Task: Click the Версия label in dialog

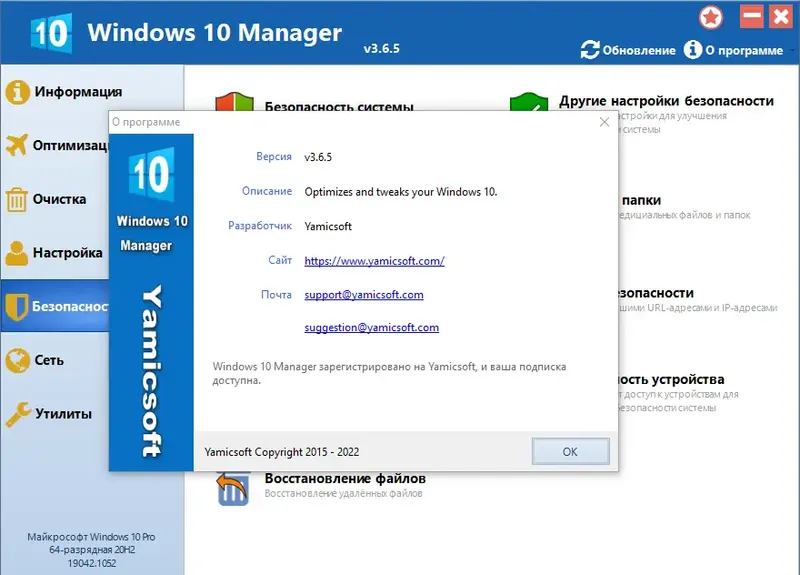Action: pyautogui.click(x=274, y=157)
